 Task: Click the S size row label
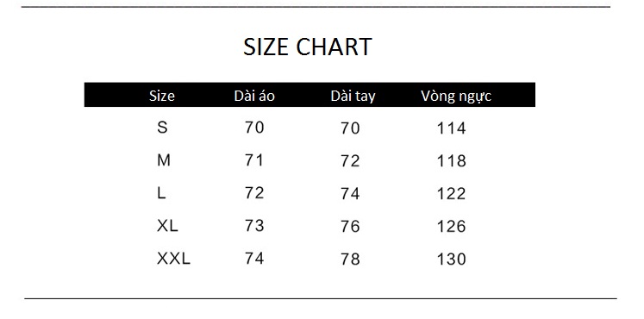click(x=162, y=128)
